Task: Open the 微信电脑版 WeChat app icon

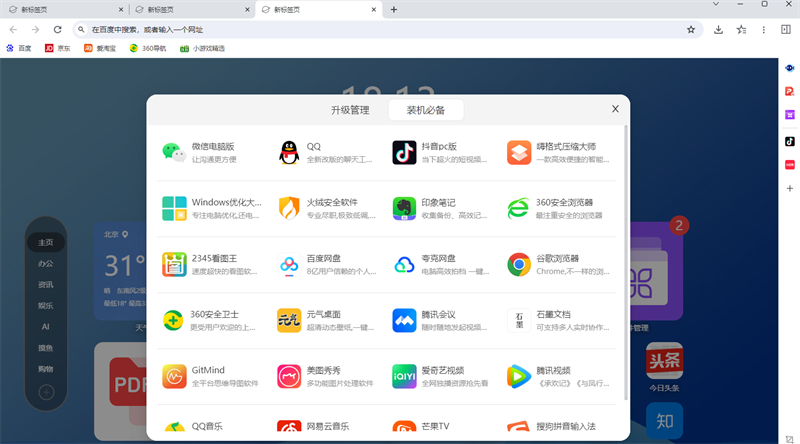Action: tap(174, 153)
